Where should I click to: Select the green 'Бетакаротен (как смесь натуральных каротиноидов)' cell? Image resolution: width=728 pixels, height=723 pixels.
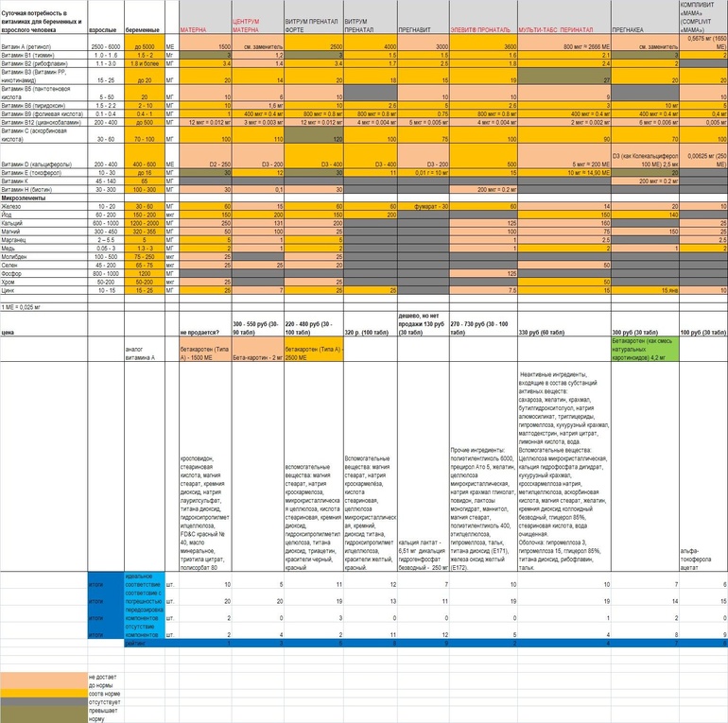click(x=645, y=349)
